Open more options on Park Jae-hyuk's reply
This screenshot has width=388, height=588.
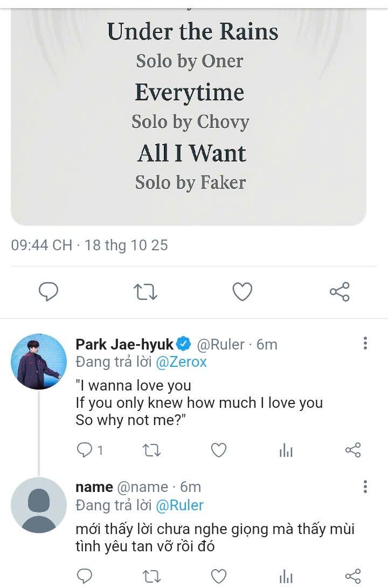pyautogui.click(x=365, y=344)
